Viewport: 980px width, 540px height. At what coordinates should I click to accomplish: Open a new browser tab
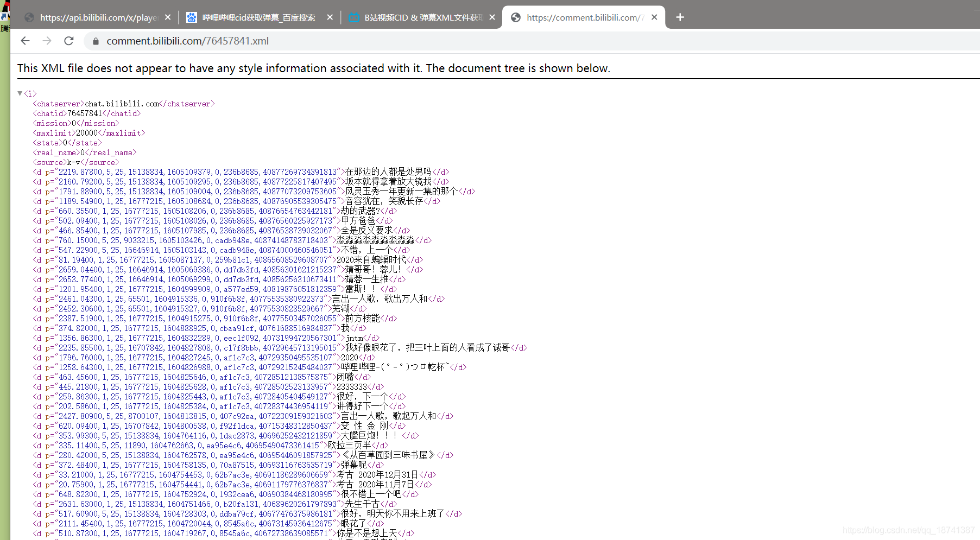click(x=680, y=17)
